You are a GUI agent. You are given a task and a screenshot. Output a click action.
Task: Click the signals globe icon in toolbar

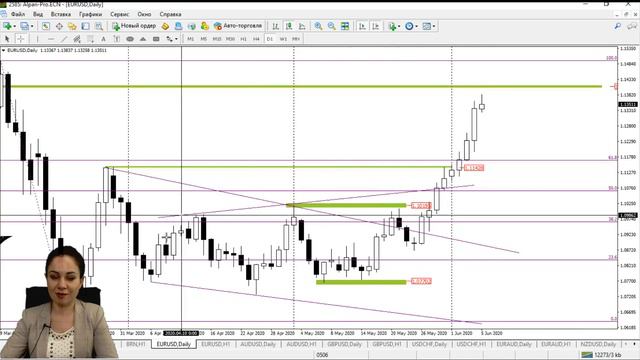tap(191, 26)
